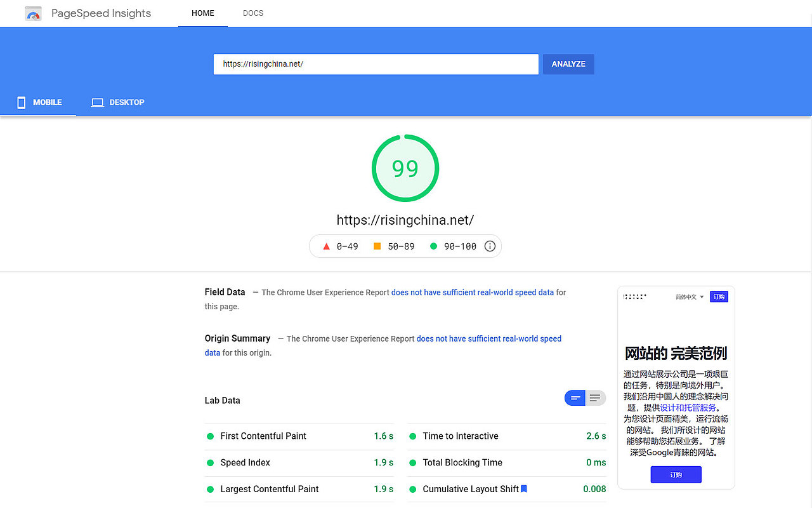Select the MOBILE results tab
The image size is (812, 508).
coord(38,102)
